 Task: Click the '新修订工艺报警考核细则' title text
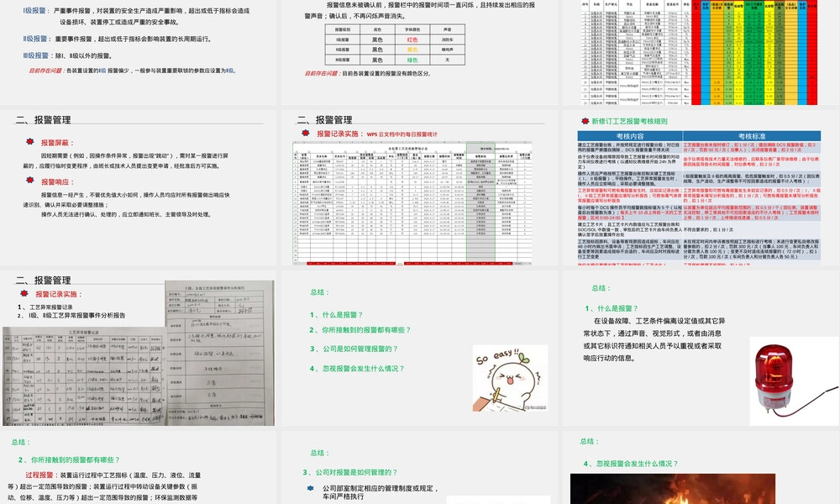tap(629, 122)
